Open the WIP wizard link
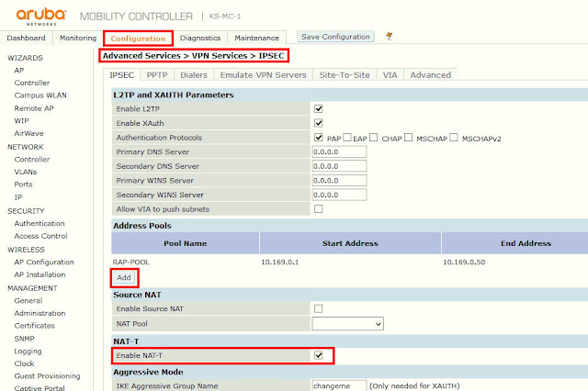 point(21,120)
